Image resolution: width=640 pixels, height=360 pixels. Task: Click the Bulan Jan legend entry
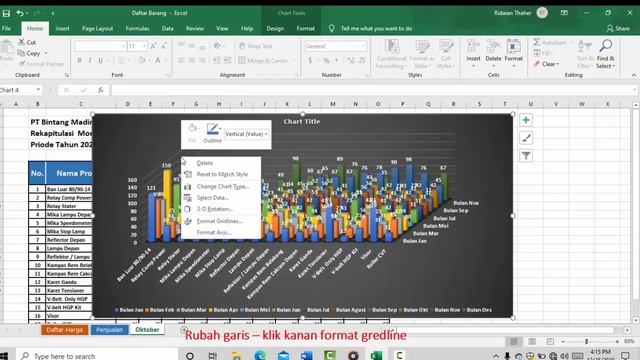coord(129,310)
